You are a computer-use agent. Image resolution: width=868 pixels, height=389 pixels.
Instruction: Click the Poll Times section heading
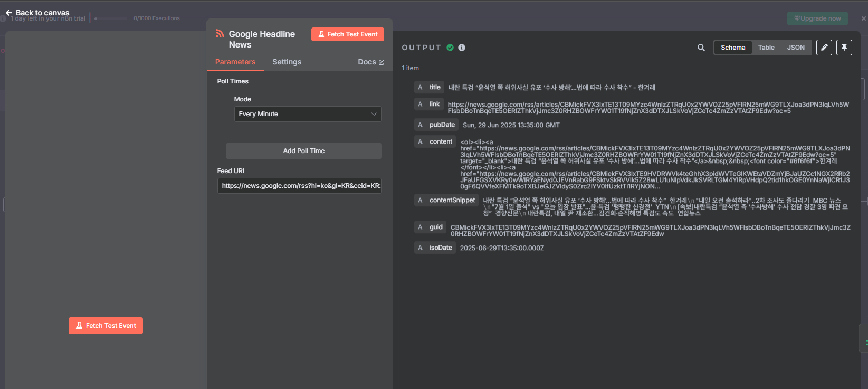click(x=233, y=81)
